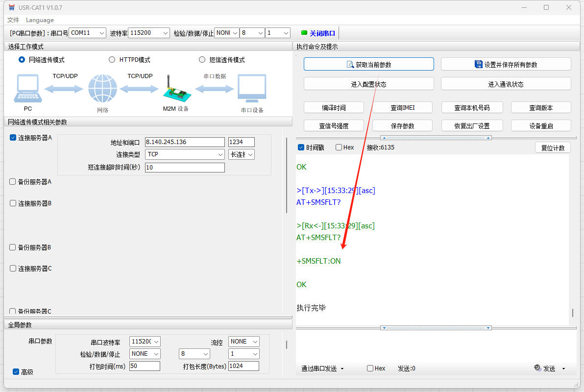Click the network globe icon
The width and height of the screenshot is (584, 392).
tap(102, 89)
